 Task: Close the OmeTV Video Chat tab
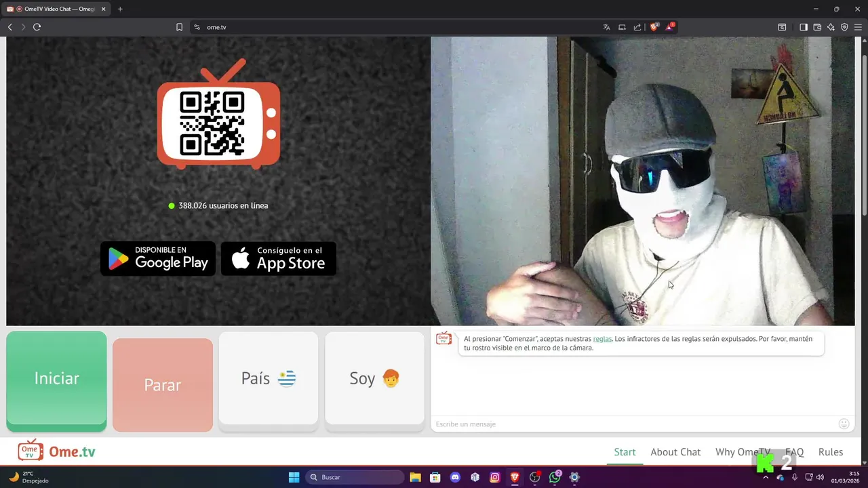pyautogui.click(x=103, y=9)
